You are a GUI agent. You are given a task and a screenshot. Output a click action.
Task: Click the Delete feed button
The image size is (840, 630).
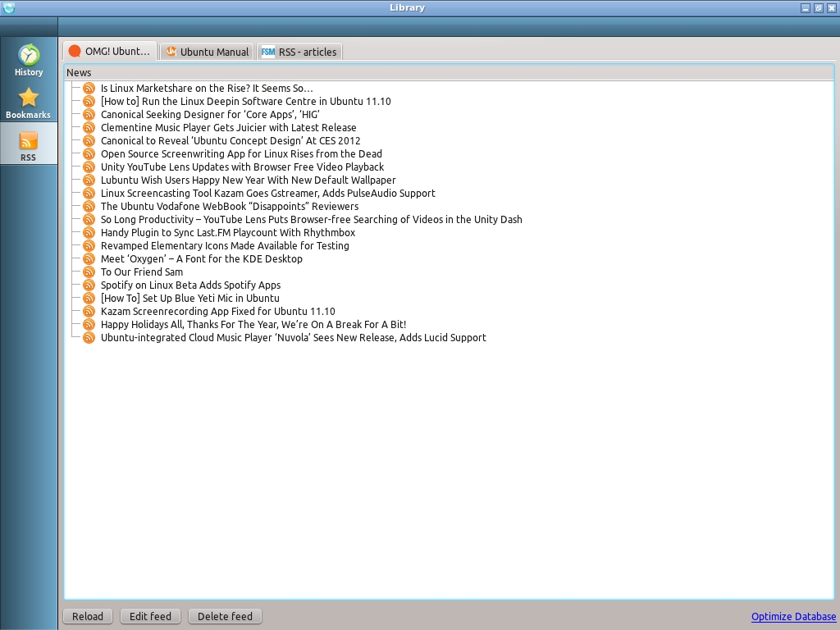[225, 617]
